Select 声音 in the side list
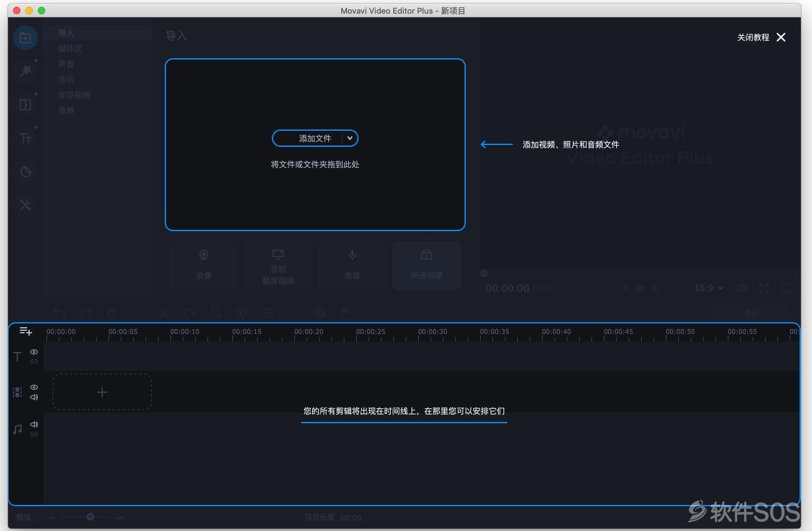The image size is (812, 531). [66, 64]
